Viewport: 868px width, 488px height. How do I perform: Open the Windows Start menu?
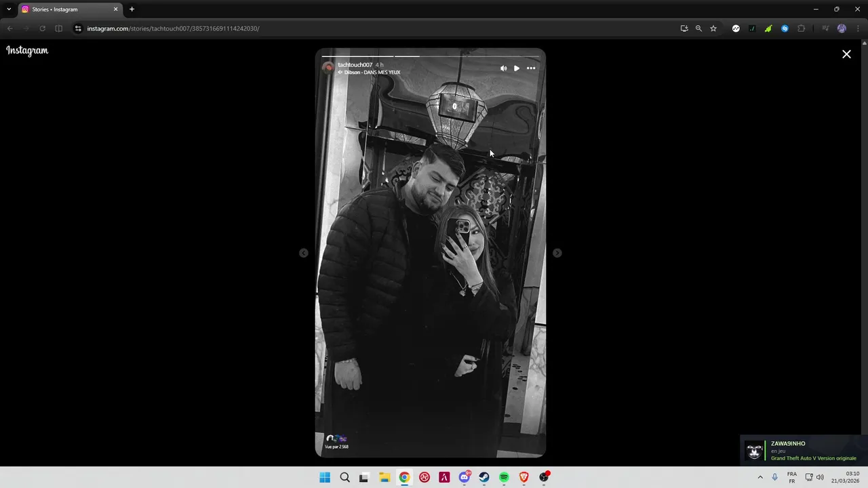point(325,478)
